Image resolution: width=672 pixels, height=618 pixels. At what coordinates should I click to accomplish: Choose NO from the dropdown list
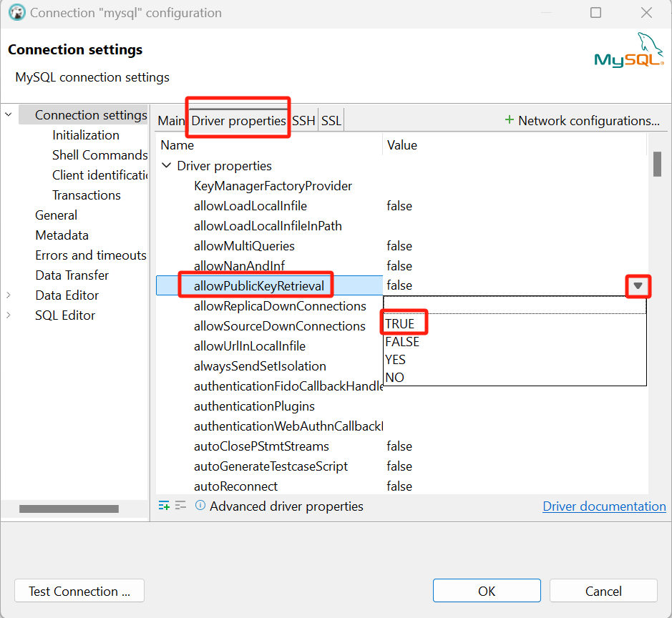(394, 378)
